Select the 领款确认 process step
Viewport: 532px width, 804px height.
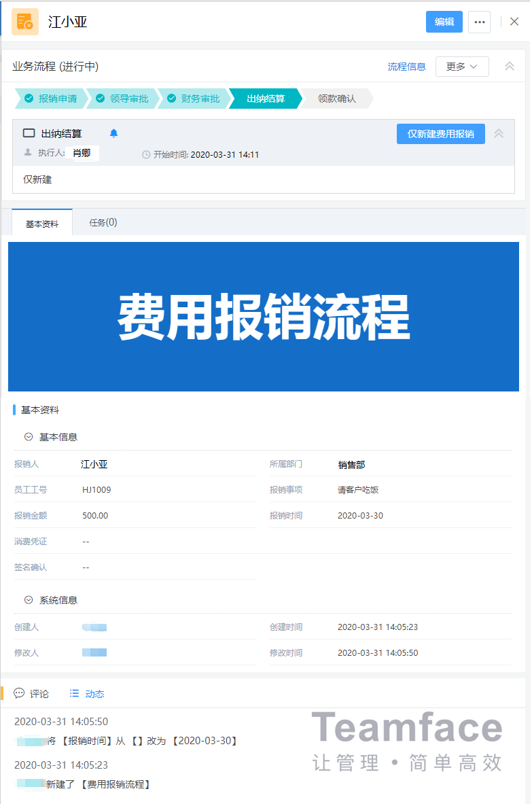tap(336, 99)
